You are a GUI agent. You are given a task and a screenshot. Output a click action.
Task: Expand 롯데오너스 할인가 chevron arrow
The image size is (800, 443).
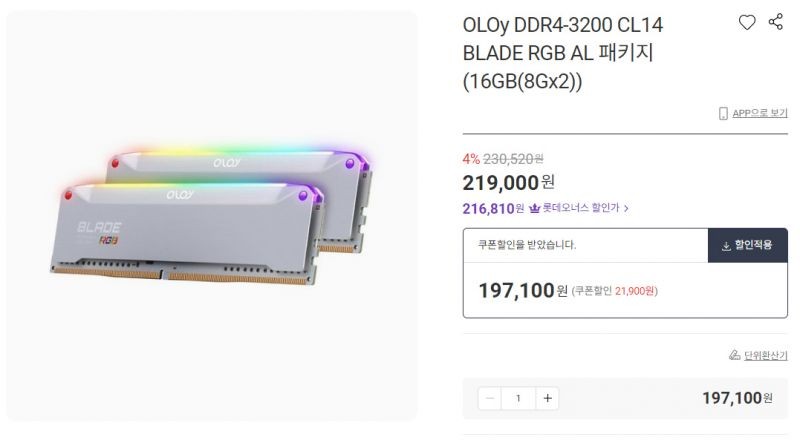626,208
